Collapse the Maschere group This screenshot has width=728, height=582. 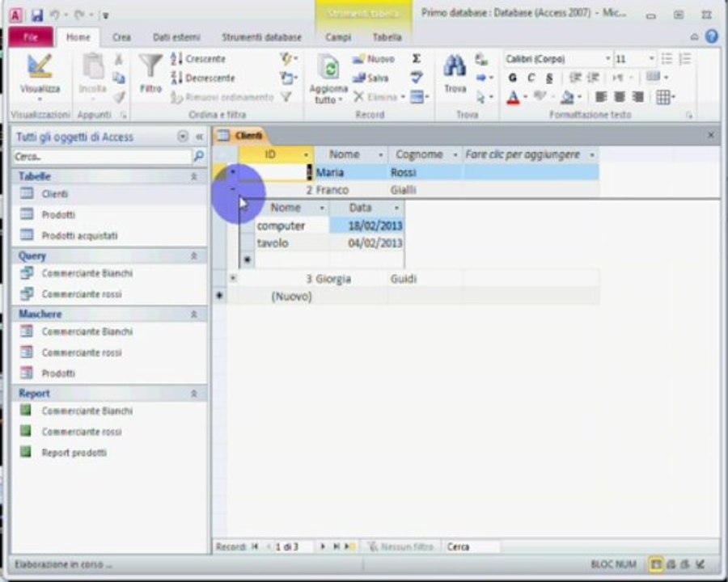[194, 314]
